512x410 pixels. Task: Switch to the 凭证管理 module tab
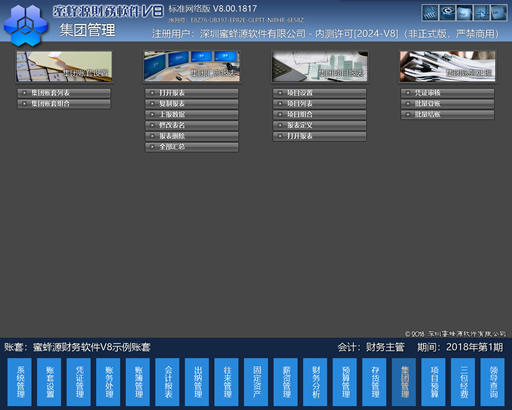[x=79, y=382]
